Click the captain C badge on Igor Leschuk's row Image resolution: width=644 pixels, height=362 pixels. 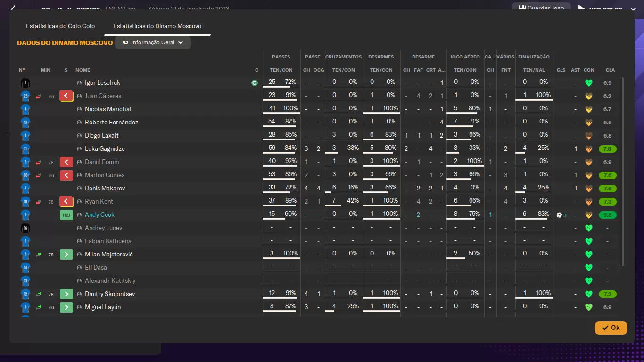[255, 83]
